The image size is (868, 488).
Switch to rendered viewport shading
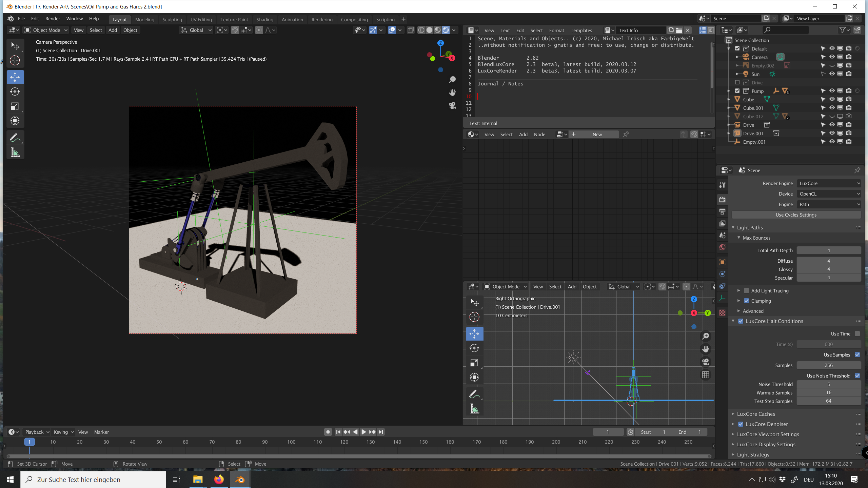446,30
